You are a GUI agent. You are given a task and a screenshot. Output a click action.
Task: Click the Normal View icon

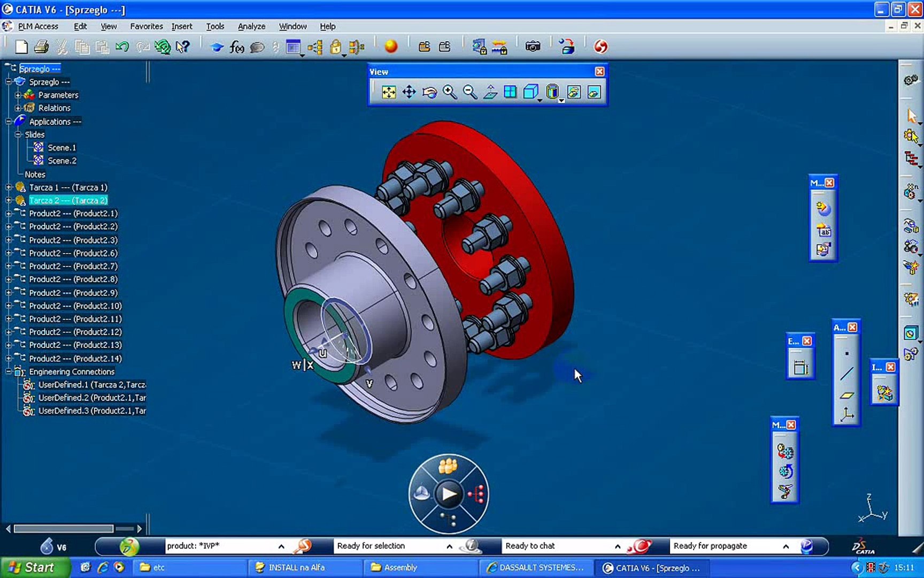pos(490,92)
